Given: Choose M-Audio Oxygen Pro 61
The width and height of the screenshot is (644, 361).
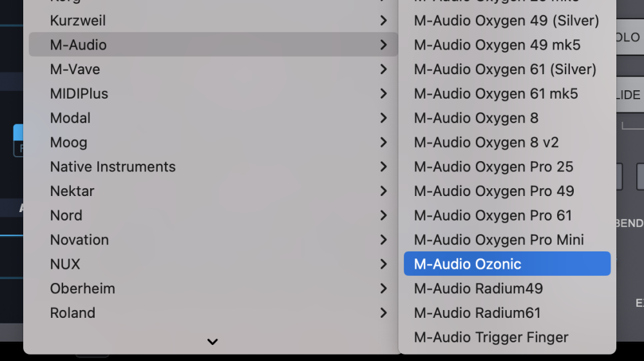Looking at the screenshot, I should click(x=493, y=215).
